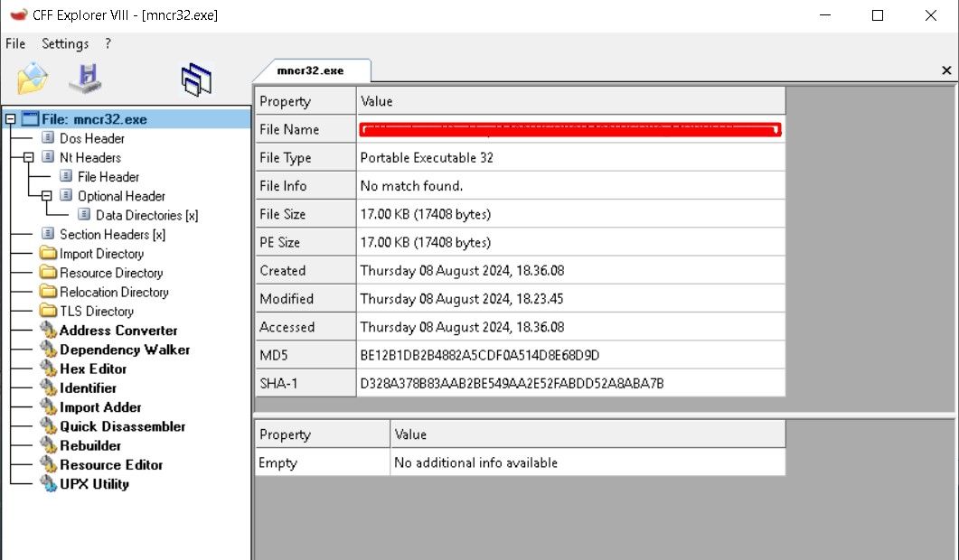
Task: Click the Property column header in upper table
Action: click(x=306, y=101)
